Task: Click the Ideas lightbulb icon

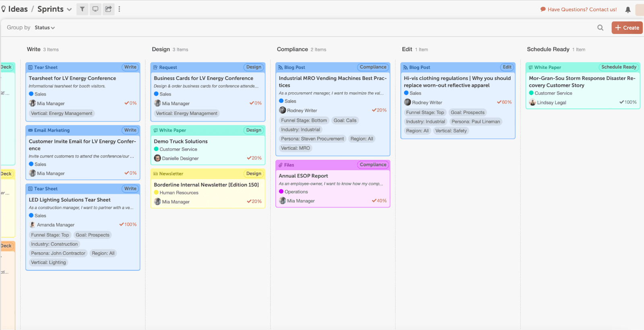Action: pos(4,9)
